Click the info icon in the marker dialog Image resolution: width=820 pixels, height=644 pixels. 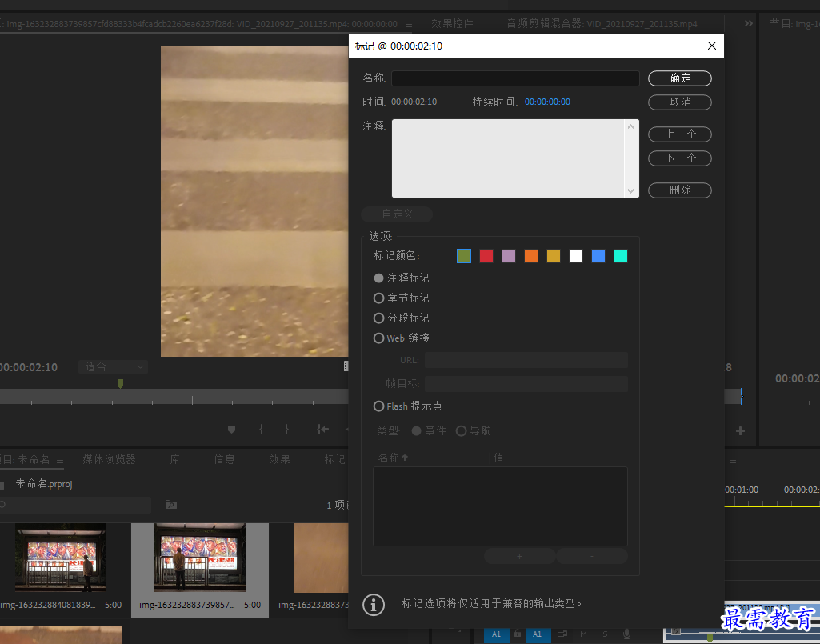tap(374, 605)
